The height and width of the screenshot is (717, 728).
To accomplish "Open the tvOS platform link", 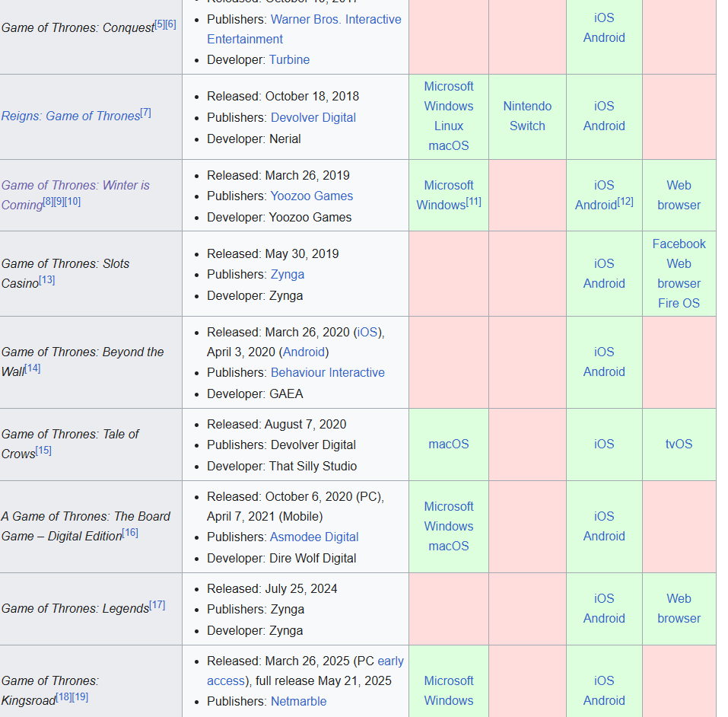I will click(x=679, y=445).
